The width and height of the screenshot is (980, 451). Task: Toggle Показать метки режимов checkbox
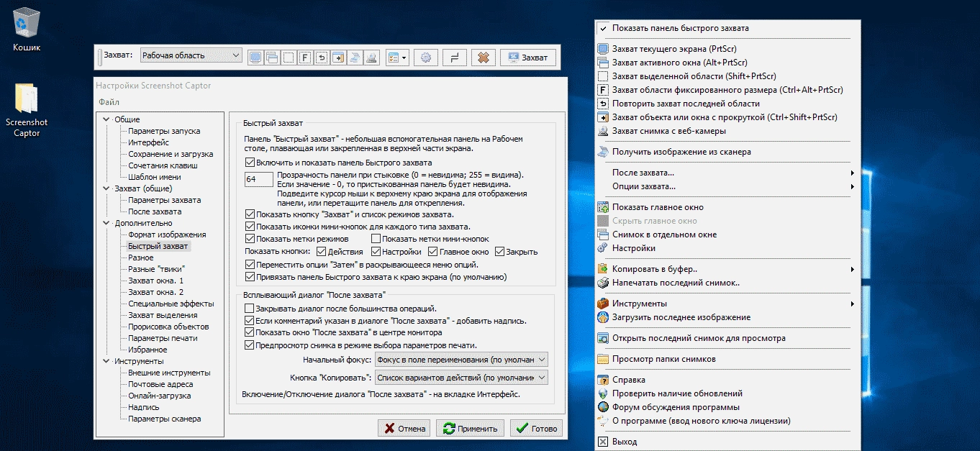coord(250,239)
